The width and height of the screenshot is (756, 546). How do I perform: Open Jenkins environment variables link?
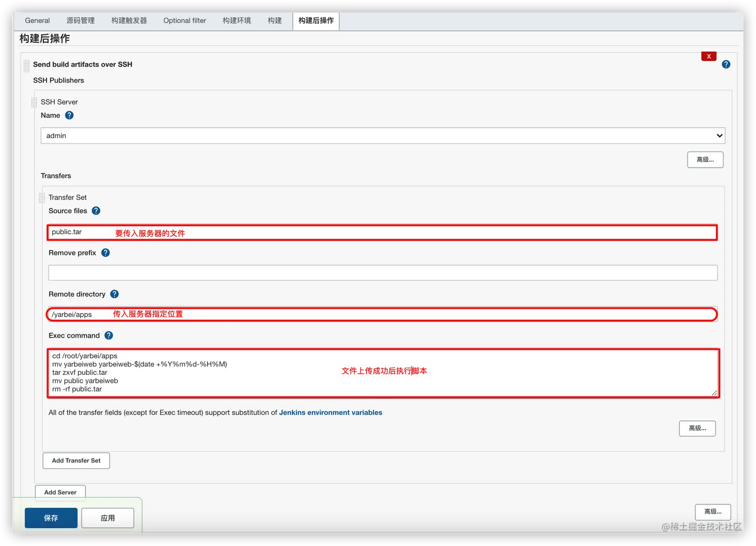(x=330, y=412)
